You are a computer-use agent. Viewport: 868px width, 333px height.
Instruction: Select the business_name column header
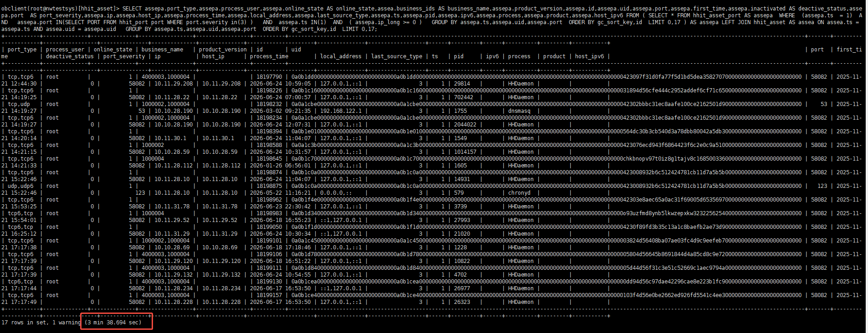coord(162,50)
